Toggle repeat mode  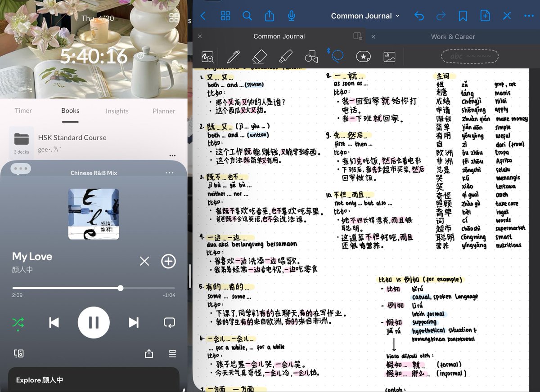pos(169,322)
